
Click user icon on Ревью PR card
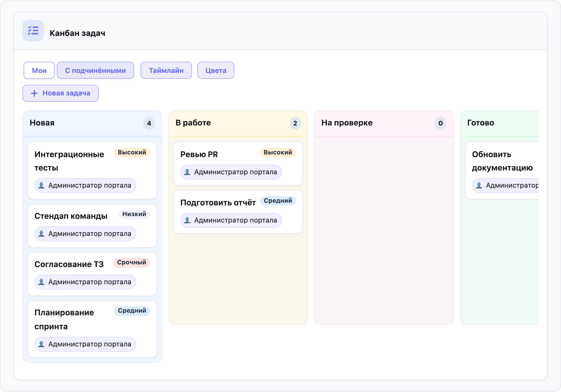(187, 172)
